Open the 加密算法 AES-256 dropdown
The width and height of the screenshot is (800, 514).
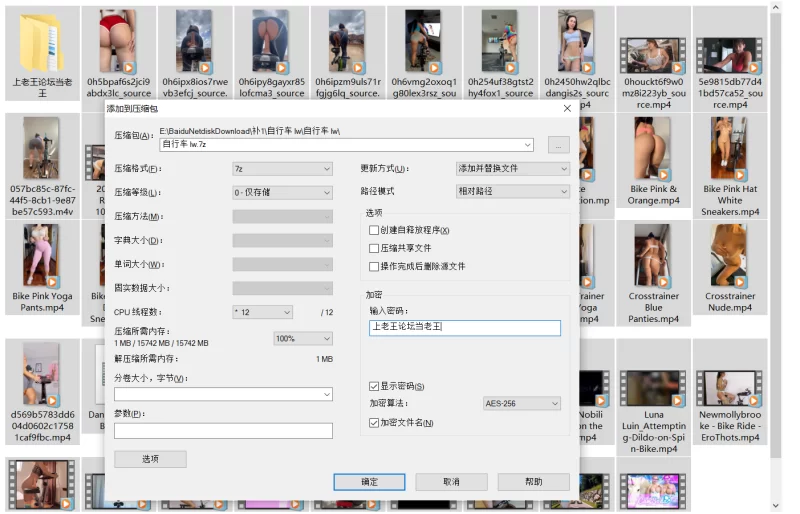click(521, 404)
